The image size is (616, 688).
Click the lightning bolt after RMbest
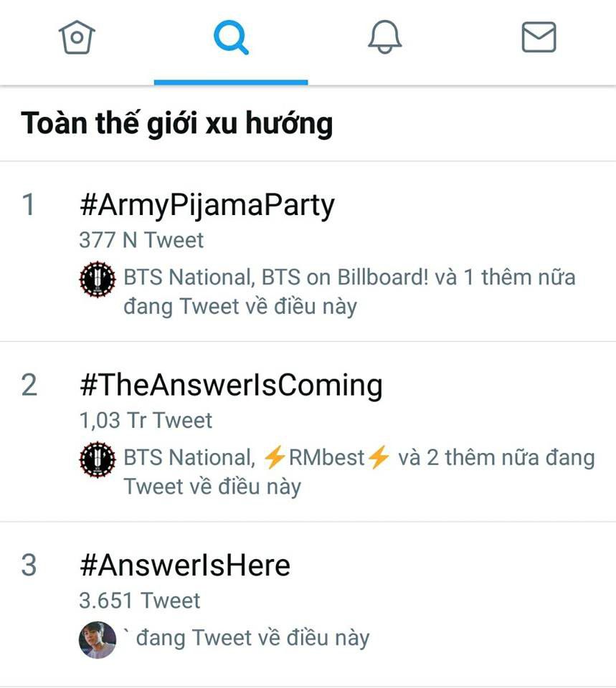click(379, 457)
